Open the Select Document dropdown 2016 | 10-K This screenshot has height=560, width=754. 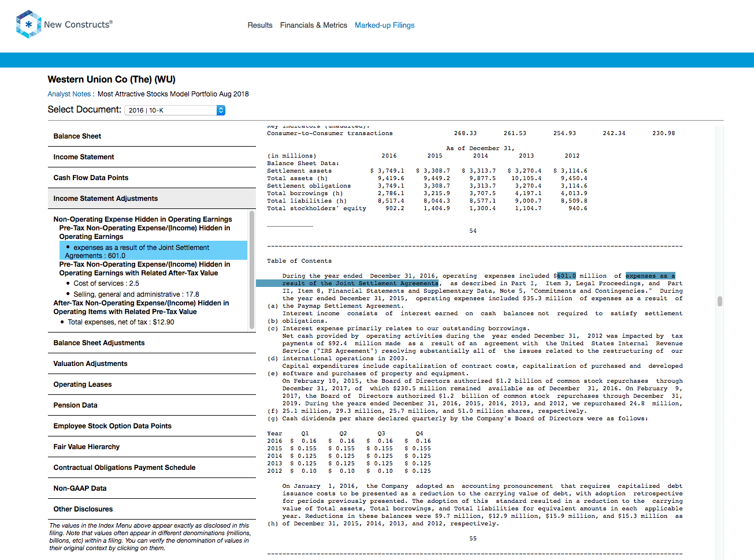[x=175, y=110]
